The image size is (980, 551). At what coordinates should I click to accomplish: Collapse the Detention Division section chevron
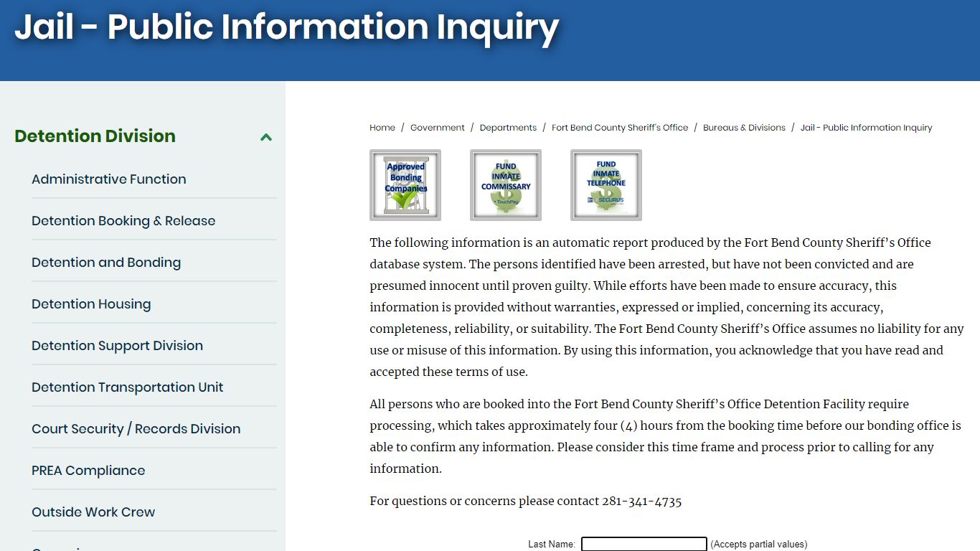[266, 136]
